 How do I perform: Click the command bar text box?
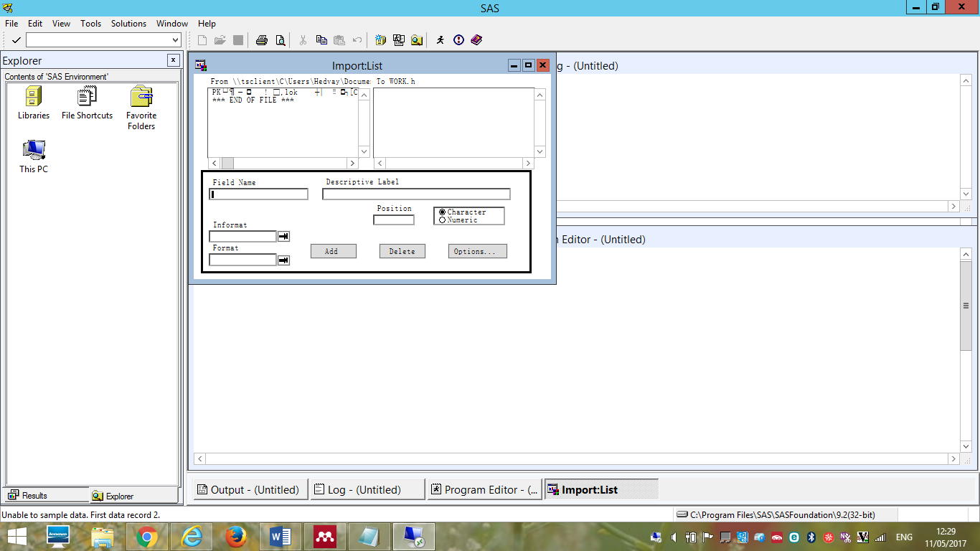98,40
